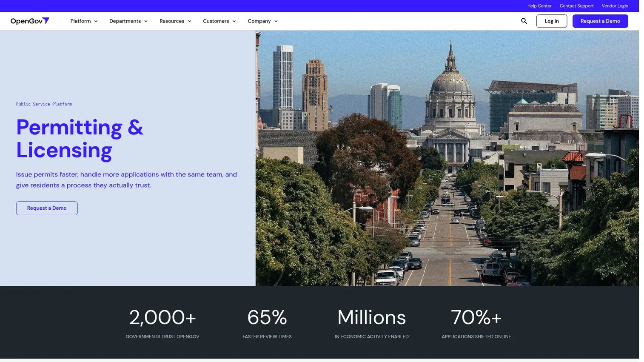
Task: Click the San Francisco street hero photo
Action: (447, 158)
